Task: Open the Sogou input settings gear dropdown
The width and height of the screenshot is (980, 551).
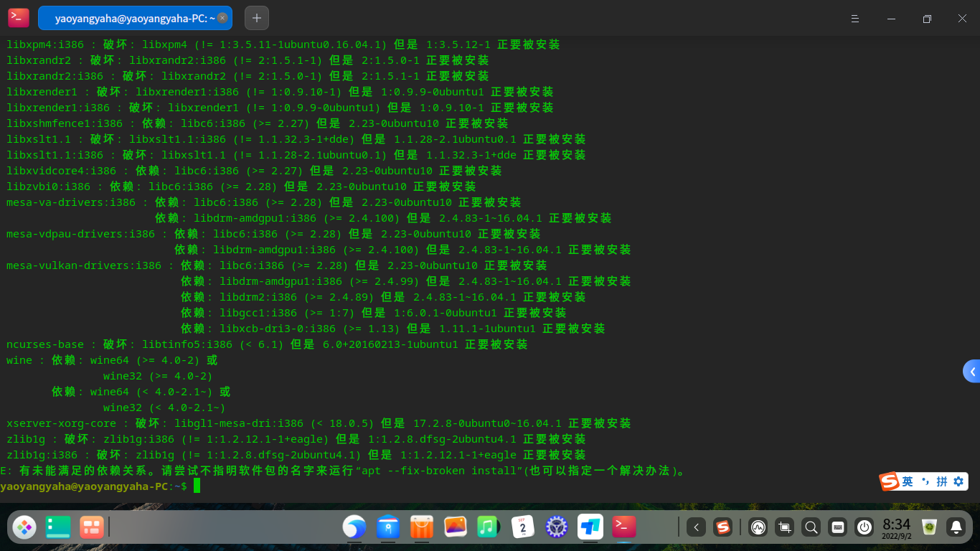Action: [x=959, y=481]
